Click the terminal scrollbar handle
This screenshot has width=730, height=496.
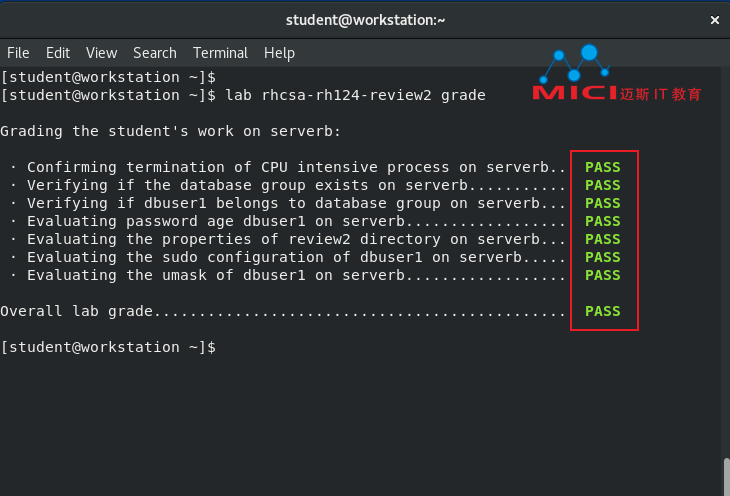tap(726, 477)
